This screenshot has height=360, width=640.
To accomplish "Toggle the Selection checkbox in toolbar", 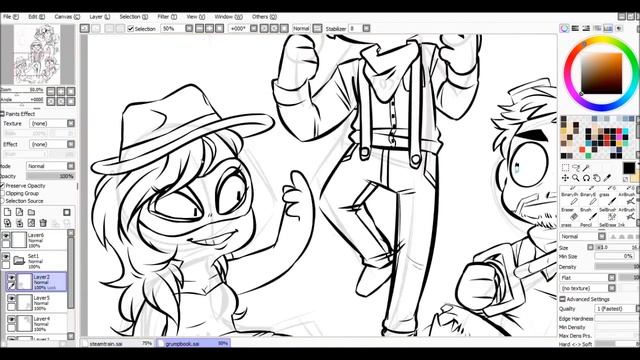I will click(131, 29).
